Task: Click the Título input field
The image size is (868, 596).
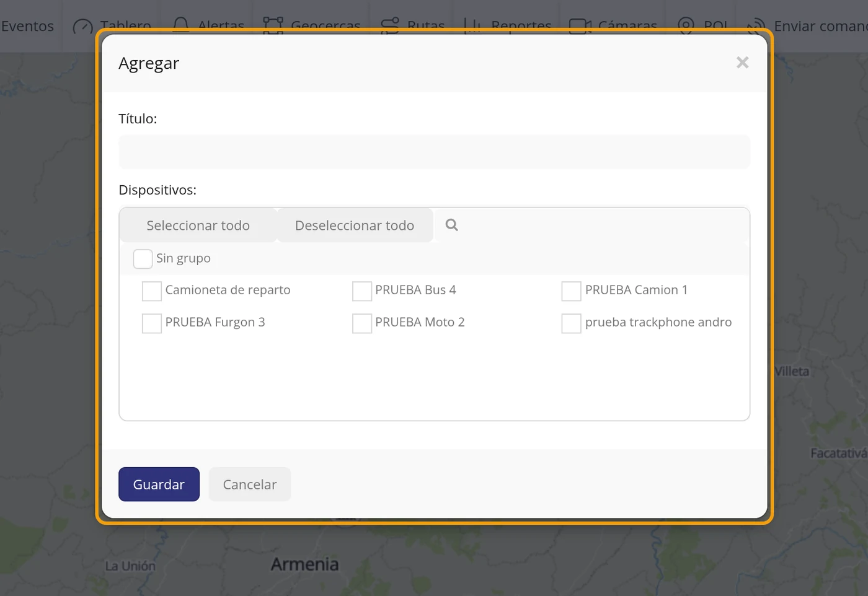Action: pyautogui.click(x=434, y=152)
